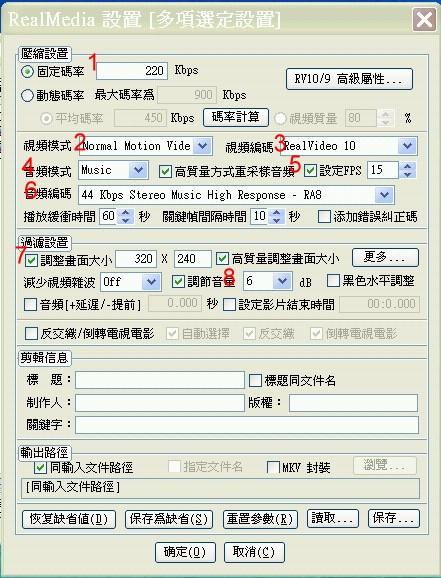Click 恢复缺省值(D) button
Image resolution: width=441 pixels, height=578 pixels.
click(69, 519)
